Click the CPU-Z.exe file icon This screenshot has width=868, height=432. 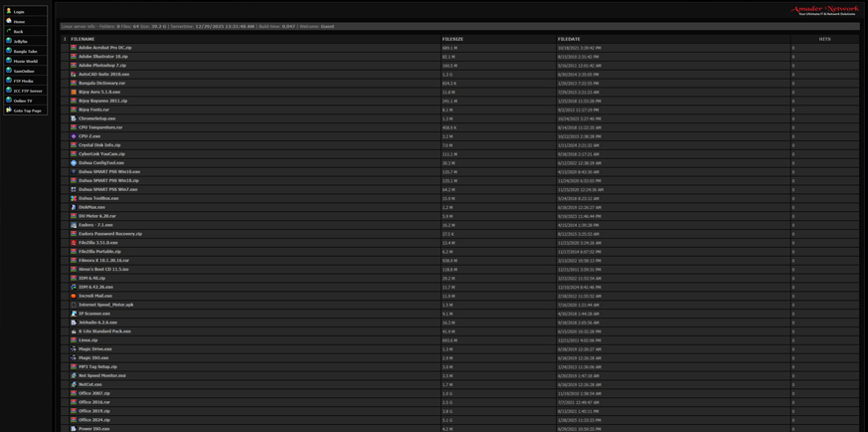point(74,136)
